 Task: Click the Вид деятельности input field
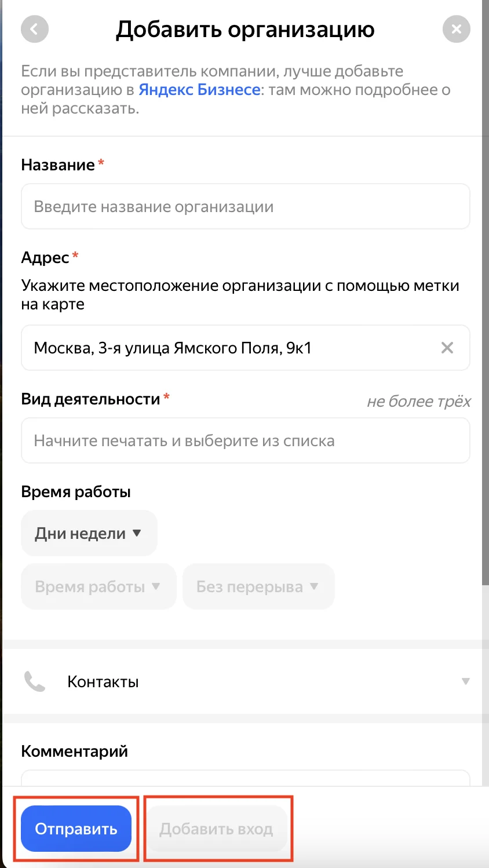coord(245,441)
